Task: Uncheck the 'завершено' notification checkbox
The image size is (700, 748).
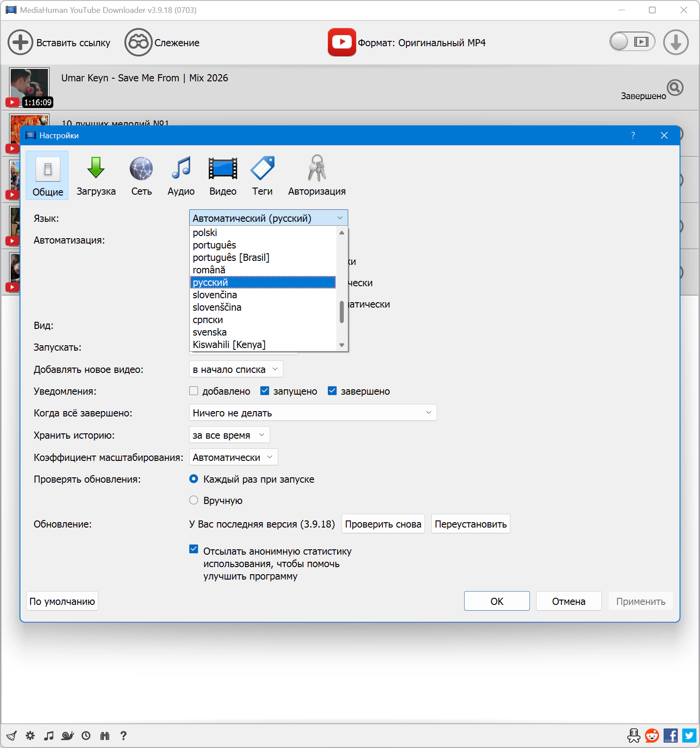Action: tap(332, 391)
